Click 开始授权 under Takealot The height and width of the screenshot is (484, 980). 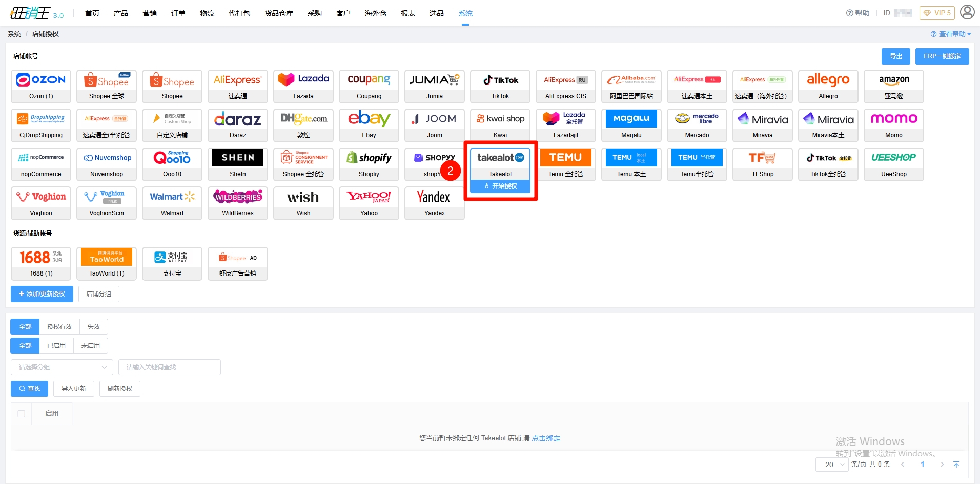coord(500,186)
